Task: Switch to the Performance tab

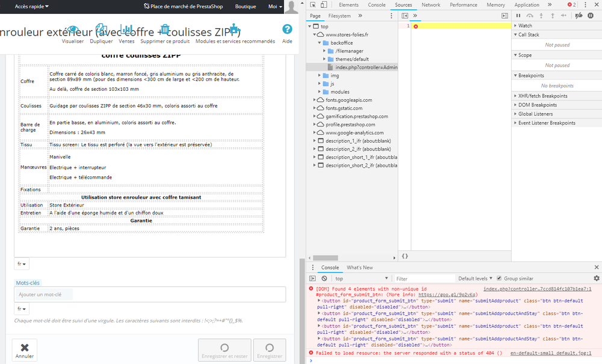Action: pyautogui.click(x=464, y=5)
